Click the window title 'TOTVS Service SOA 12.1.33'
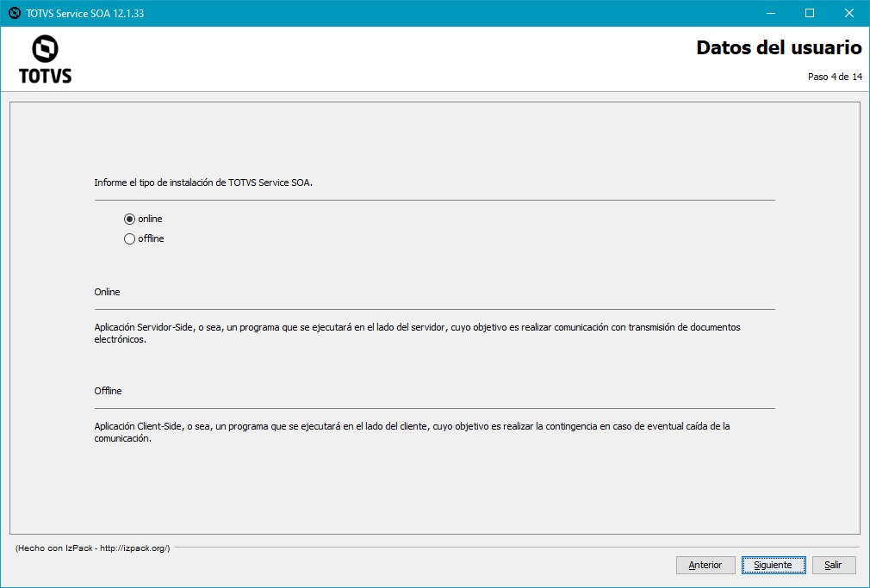Screen dimensions: 870x588 click(x=85, y=13)
